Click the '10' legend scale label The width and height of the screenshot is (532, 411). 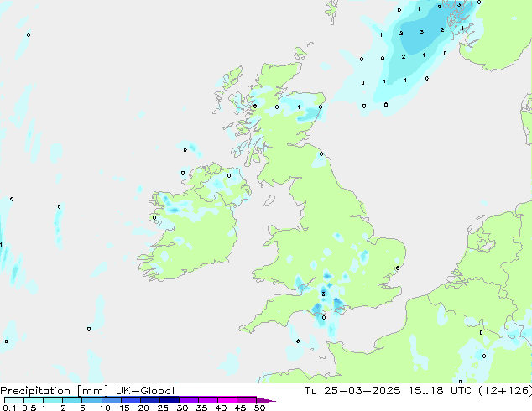pos(105,408)
